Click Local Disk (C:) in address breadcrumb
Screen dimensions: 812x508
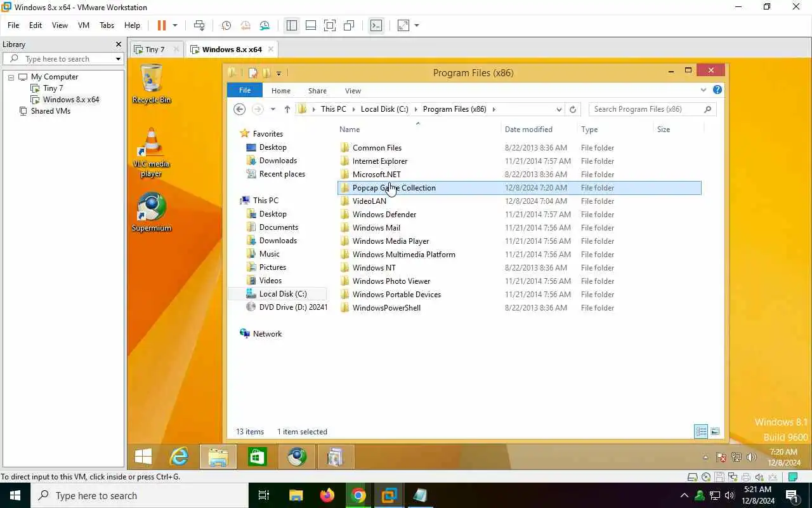point(384,109)
